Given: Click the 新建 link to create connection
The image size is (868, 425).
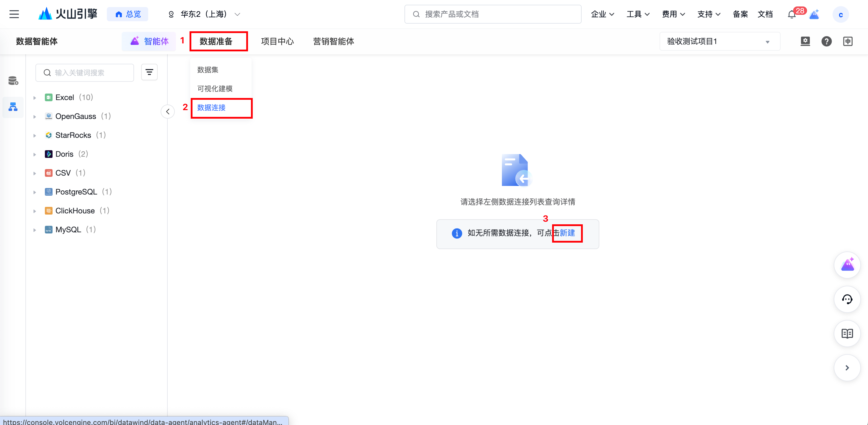Looking at the screenshot, I should [567, 233].
